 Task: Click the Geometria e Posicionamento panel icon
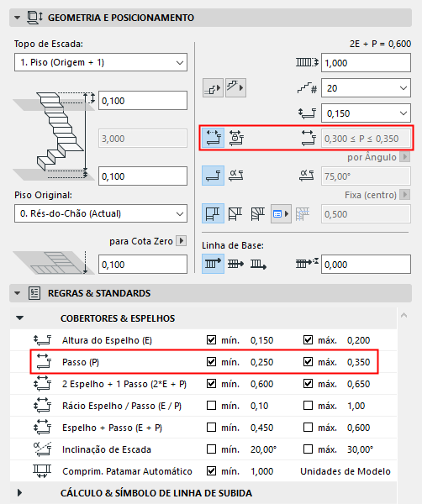(34, 18)
